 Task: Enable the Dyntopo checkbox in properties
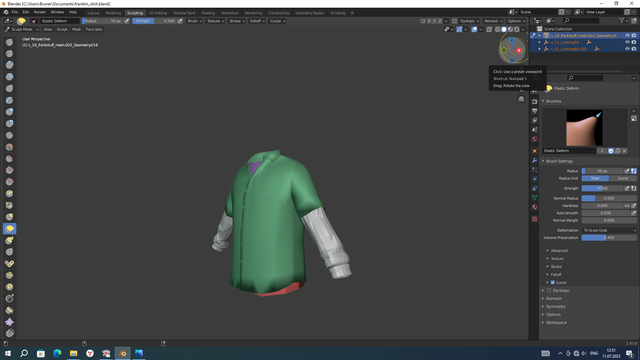coord(549,291)
